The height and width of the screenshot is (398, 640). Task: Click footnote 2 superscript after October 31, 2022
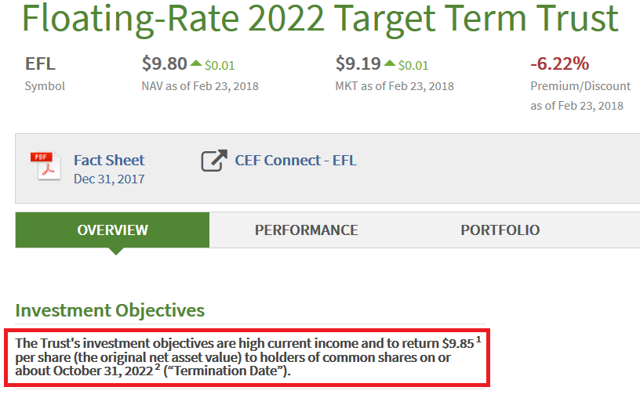tap(158, 367)
